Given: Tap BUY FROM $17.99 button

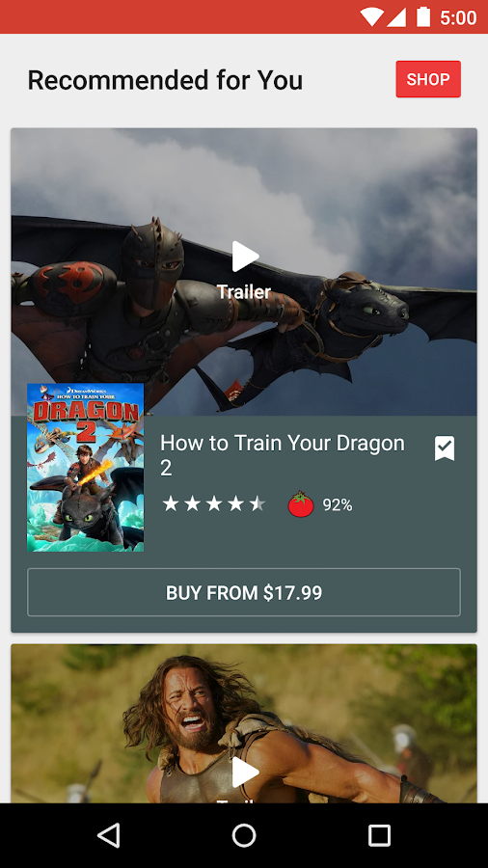Looking at the screenshot, I should click(244, 592).
